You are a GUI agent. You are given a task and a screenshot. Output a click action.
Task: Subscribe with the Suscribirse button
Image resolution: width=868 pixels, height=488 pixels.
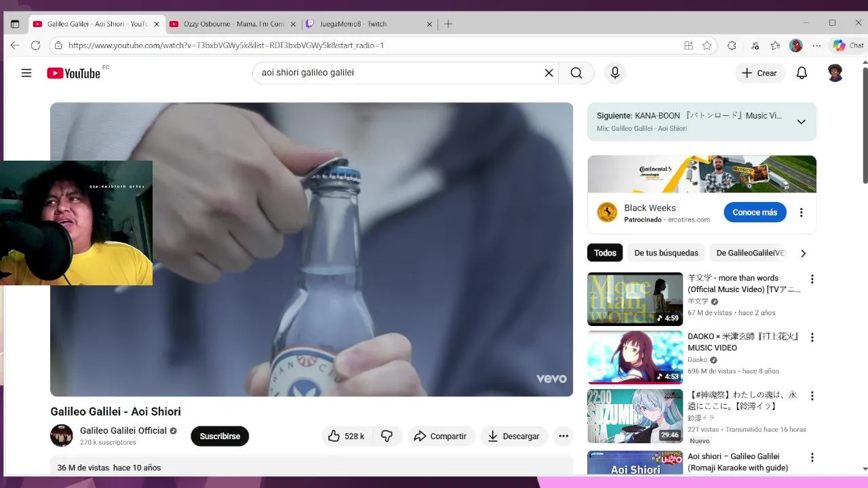pos(220,436)
